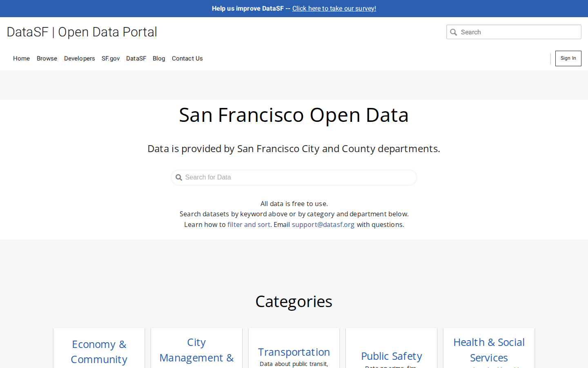
Task: Click the magnifier icon in Search for Data
Action: [179, 177]
